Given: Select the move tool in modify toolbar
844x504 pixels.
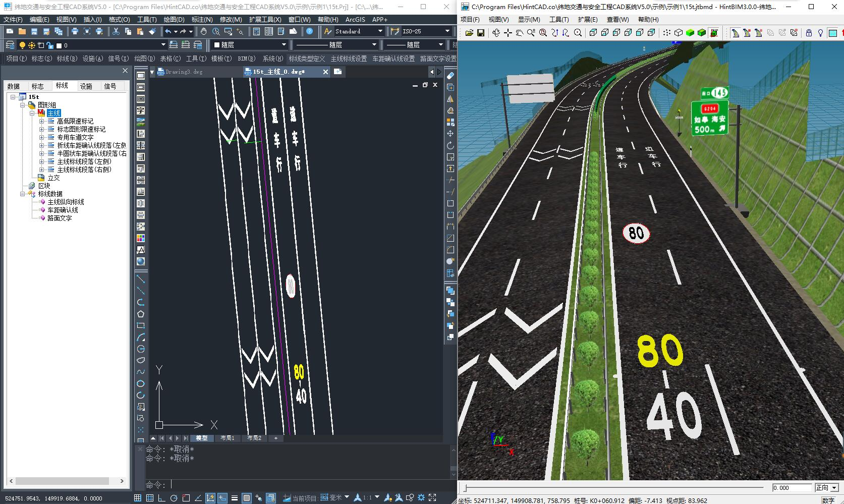Looking at the screenshot, I should (451, 134).
